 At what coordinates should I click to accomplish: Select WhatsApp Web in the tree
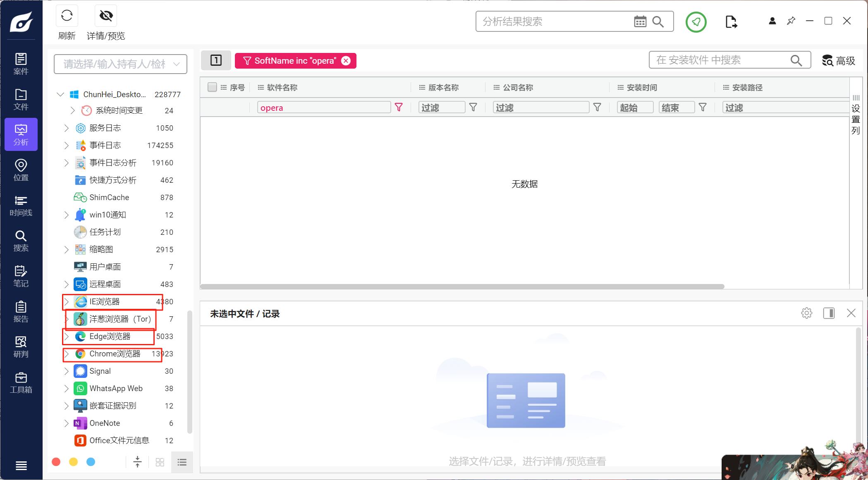[116, 388]
